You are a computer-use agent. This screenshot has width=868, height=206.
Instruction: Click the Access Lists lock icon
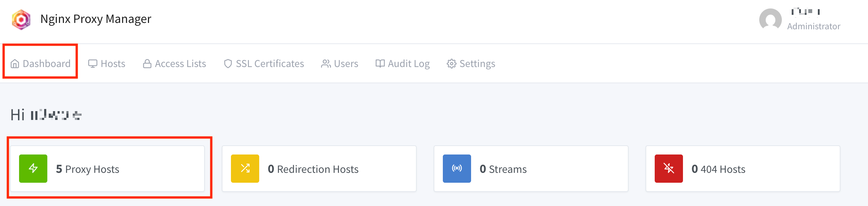147,64
